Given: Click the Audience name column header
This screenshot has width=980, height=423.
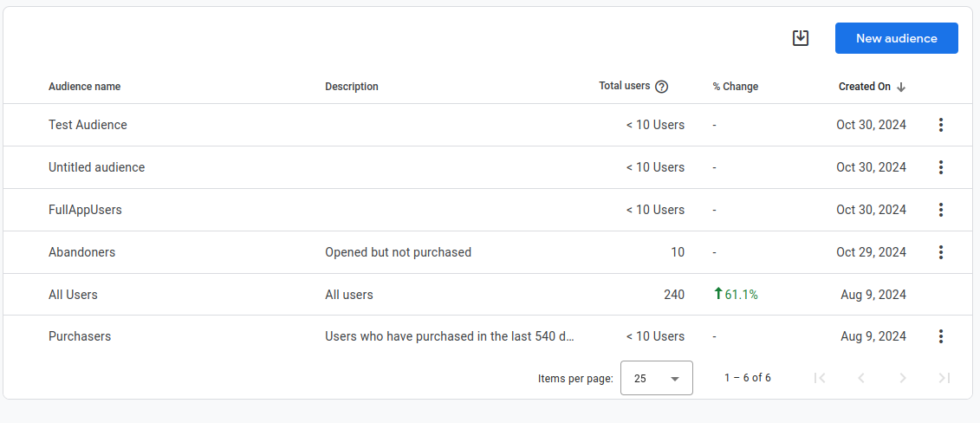Looking at the screenshot, I should point(84,87).
